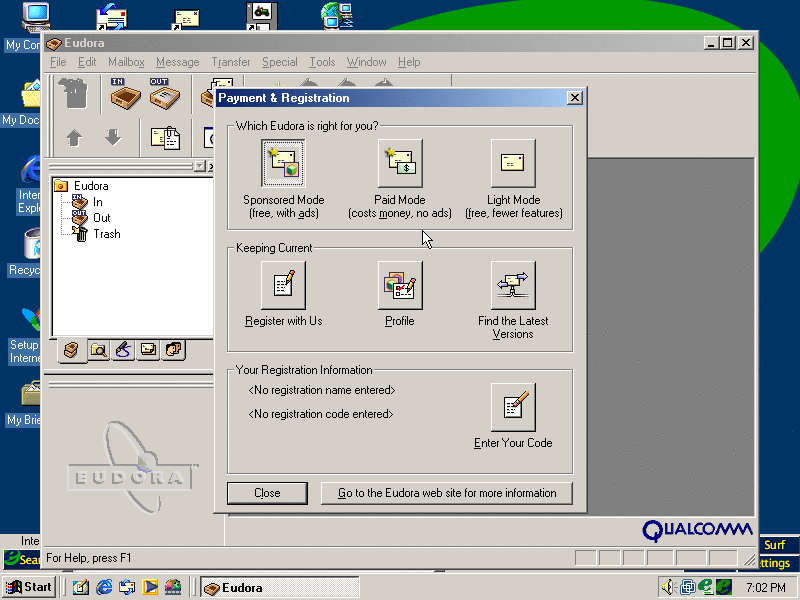Select the Trash mailbox in tree
800x600 pixels.
point(106,234)
